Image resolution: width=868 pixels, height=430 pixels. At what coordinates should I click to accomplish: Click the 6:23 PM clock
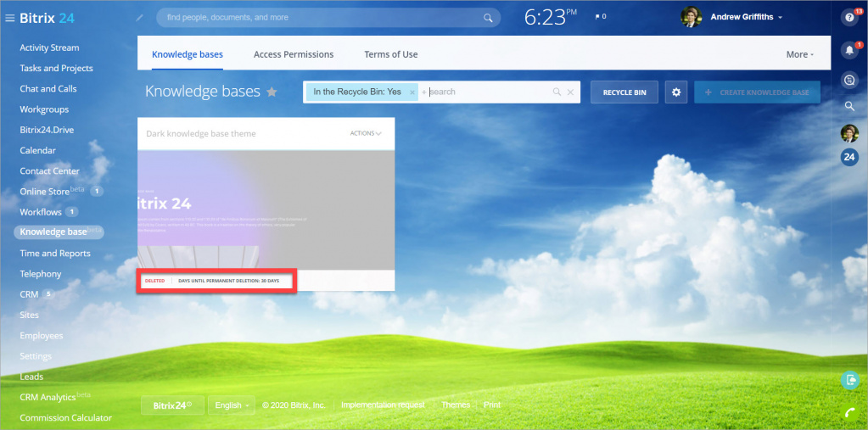(x=551, y=17)
